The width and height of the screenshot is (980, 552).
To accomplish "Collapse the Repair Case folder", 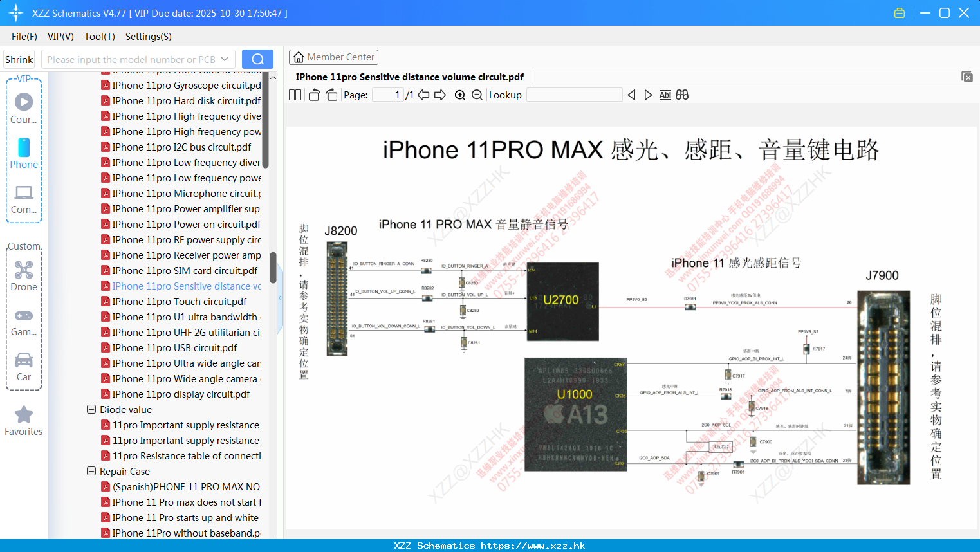I will (x=91, y=471).
